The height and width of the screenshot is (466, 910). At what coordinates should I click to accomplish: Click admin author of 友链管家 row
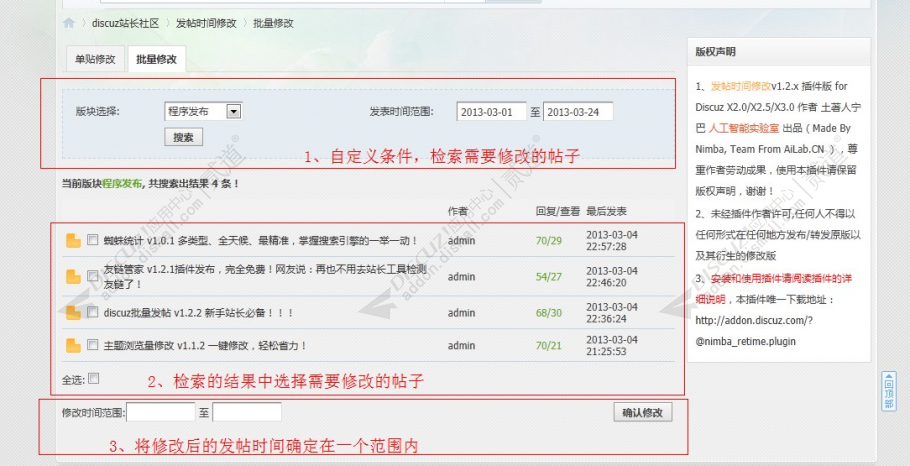pyautogui.click(x=461, y=277)
